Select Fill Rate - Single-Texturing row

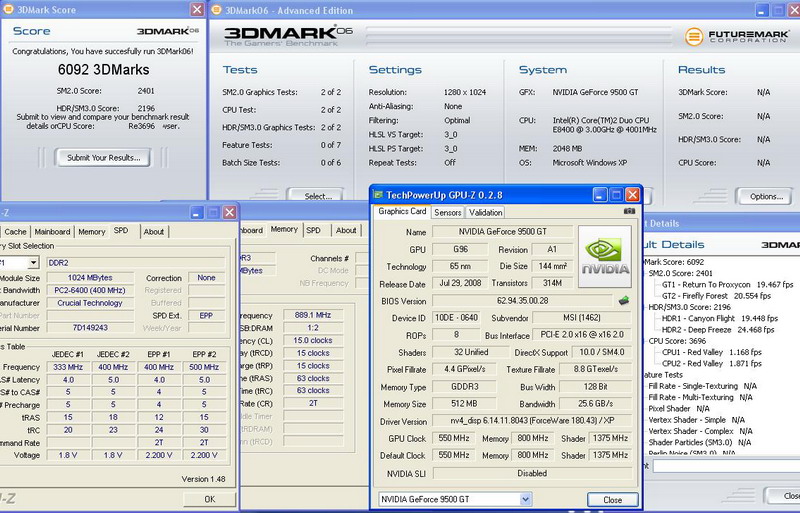click(703, 386)
